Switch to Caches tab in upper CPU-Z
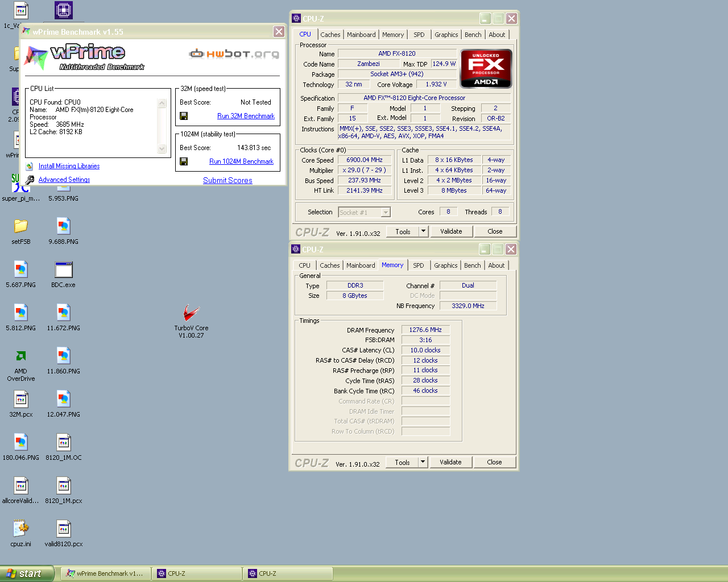728x582 pixels. (x=330, y=35)
